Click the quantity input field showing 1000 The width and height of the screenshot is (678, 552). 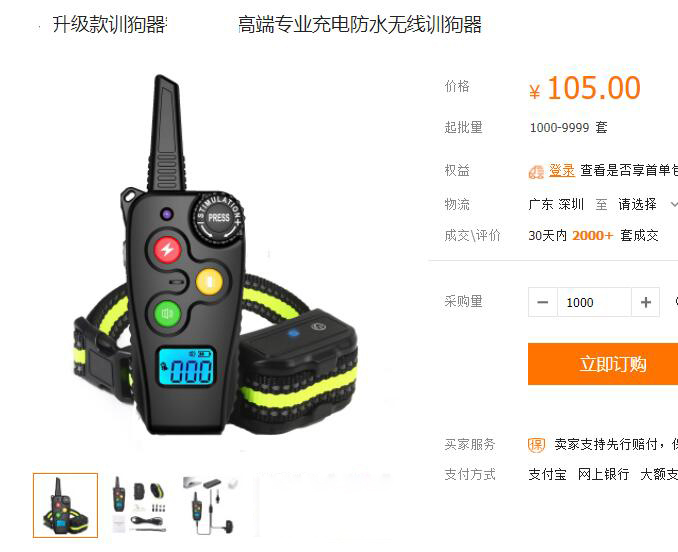tap(595, 302)
